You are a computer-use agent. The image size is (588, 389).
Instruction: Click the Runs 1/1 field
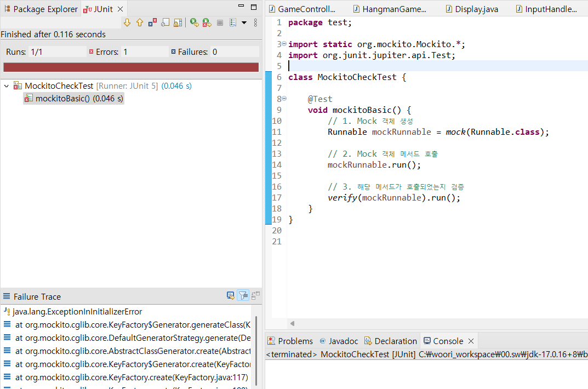click(x=57, y=52)
